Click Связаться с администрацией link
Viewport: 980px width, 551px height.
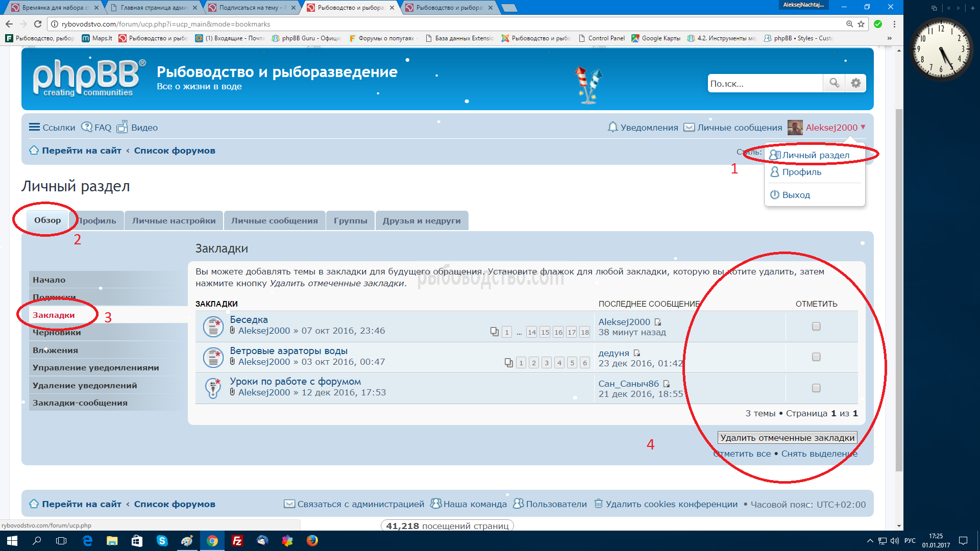point(354,504)
